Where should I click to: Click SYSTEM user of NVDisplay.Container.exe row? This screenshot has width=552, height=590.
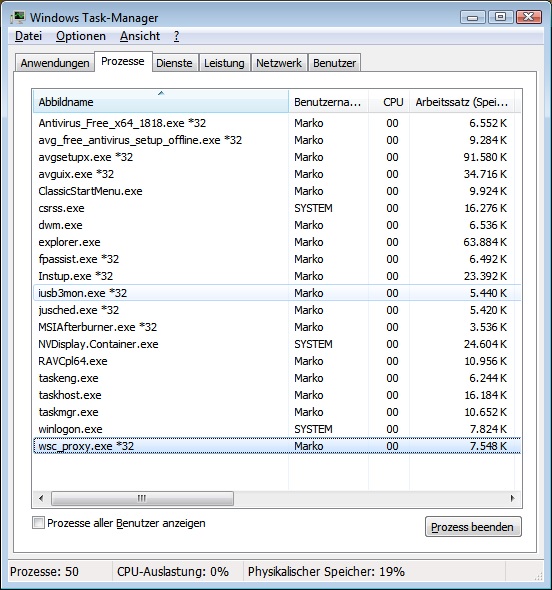(313, 344)
